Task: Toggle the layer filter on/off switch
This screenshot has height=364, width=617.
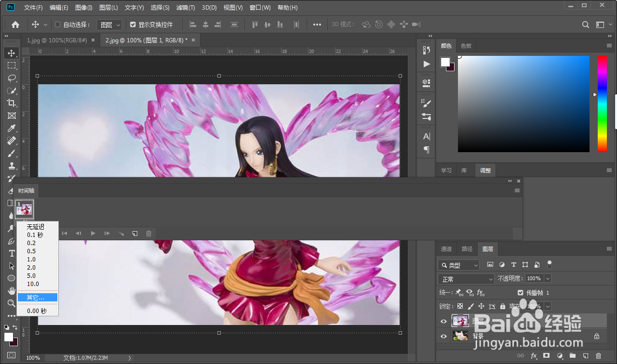Action: (550, 264)
